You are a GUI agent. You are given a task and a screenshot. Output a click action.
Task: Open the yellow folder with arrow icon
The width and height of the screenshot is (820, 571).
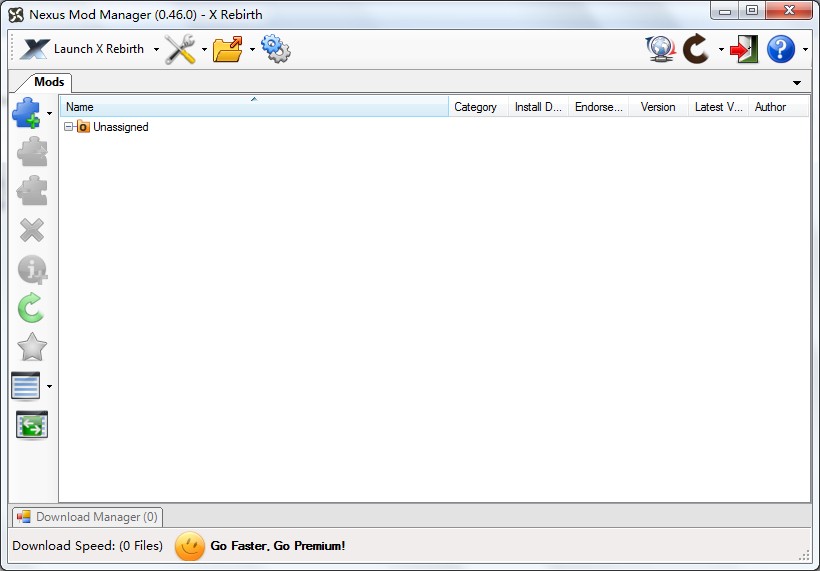[228, 49]
